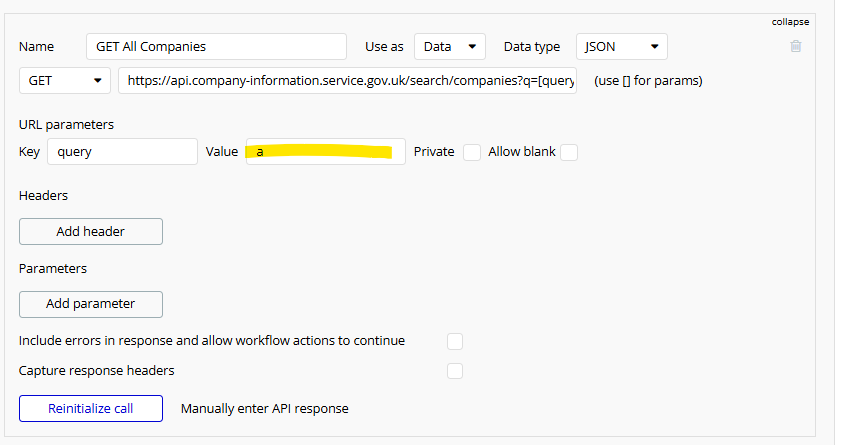Click into the API URL field

coord(348,81)
